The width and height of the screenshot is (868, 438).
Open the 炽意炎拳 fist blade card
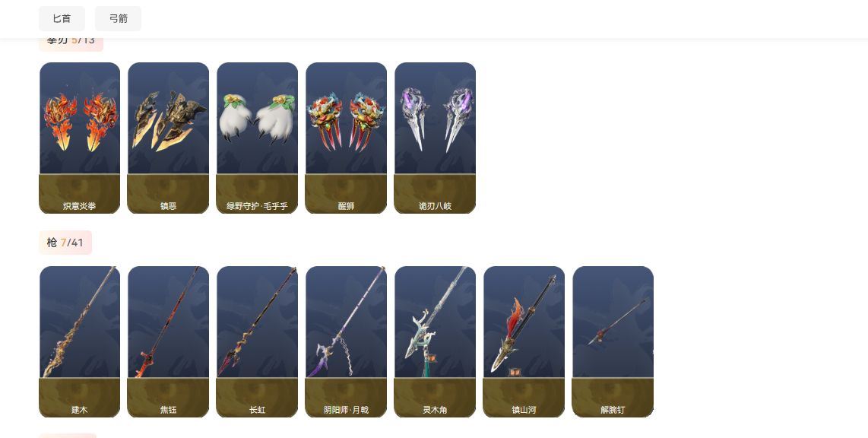[x=80, y=138]
